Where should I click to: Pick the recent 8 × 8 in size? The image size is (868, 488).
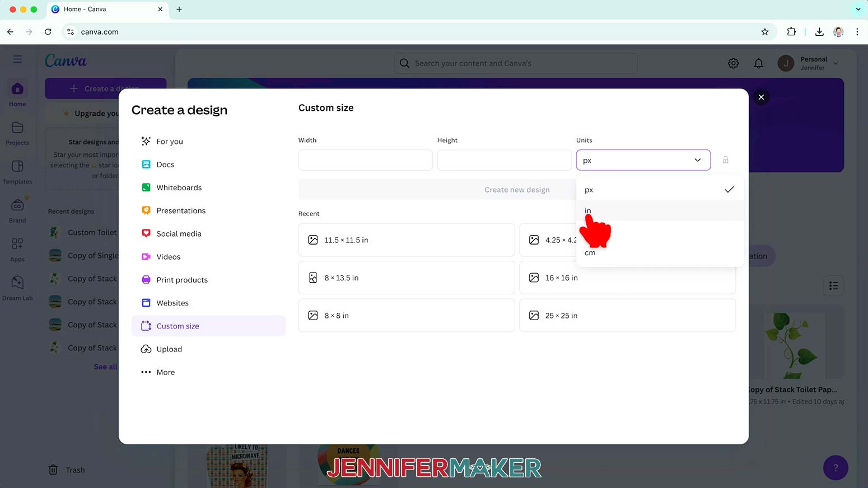click(x=407, y=316)
